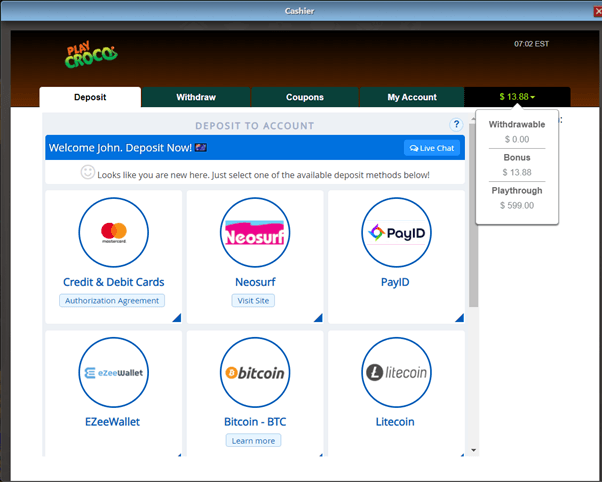Collapse the $ 13.88 balance dropdown
602x482 pixels.
[517, 97]
